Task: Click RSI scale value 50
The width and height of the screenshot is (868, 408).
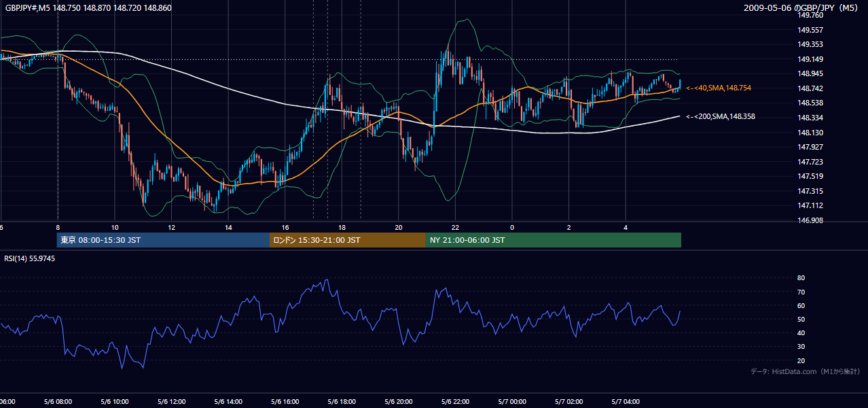Action: tap(801, 319)
